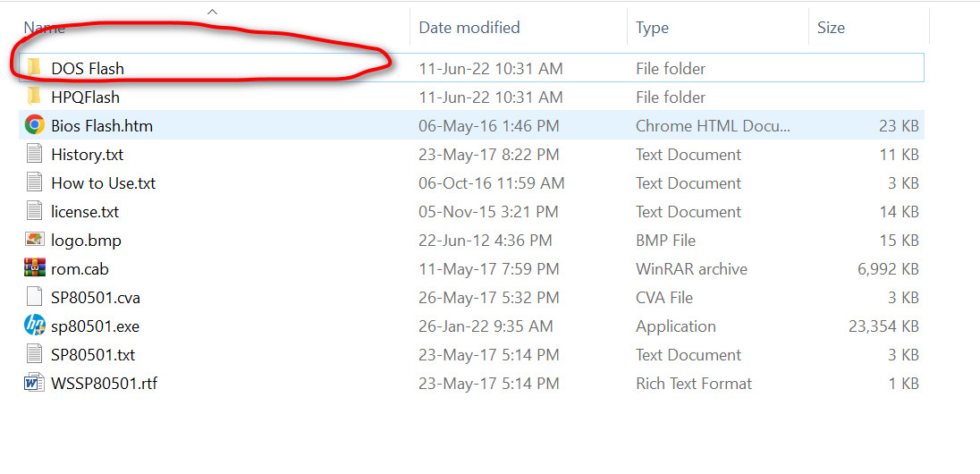The height and width of the screenshot is (474, 980).
Task: Select the How to Use.txt file
Action: [x=103, y=182]
